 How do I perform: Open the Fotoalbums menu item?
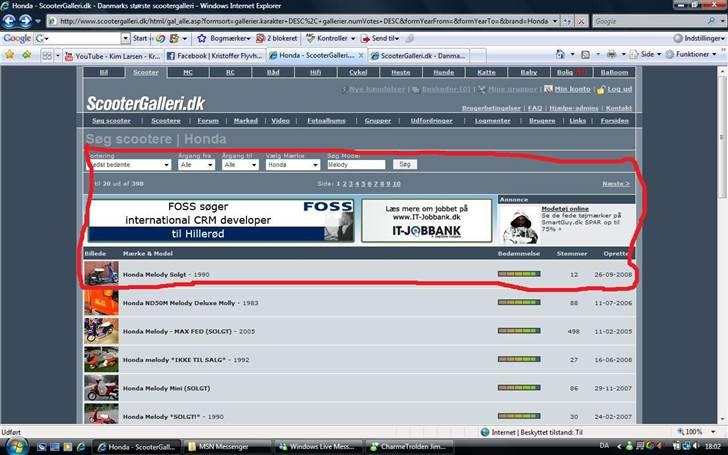coord(326,120)
